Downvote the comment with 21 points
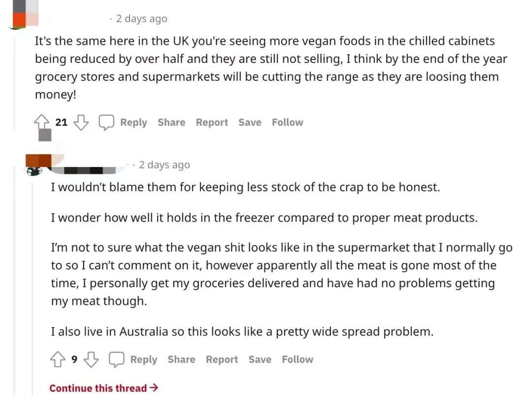The width and height of the screenshot is (532, 396). click(81, 122)
